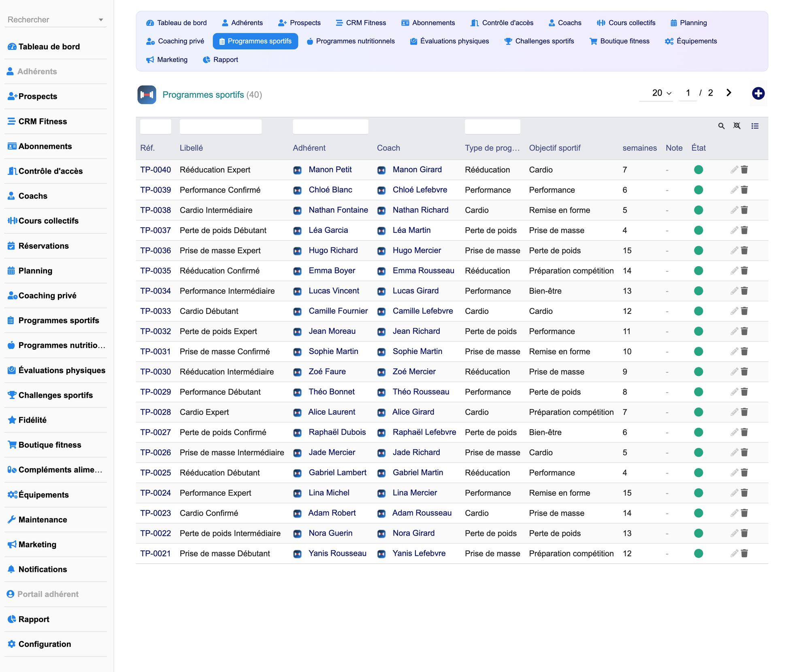
Task: Select the Programmes sportifs top tab
Action: click(x=255, y=41)
